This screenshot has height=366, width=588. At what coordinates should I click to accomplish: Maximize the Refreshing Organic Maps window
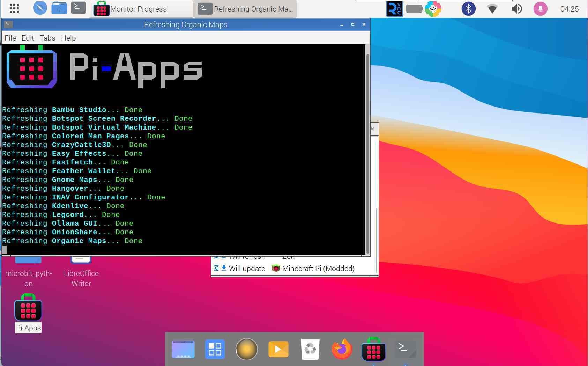click(x=352, y=24)
